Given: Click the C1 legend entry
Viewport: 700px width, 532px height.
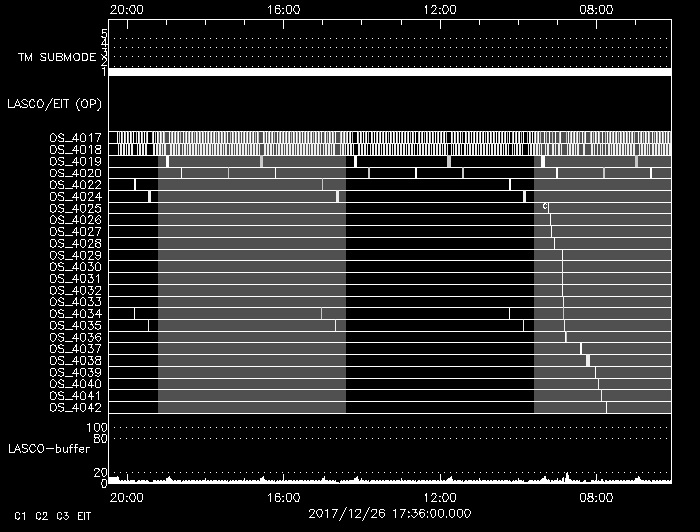Looking at the screenshot, I should point(20,516).
